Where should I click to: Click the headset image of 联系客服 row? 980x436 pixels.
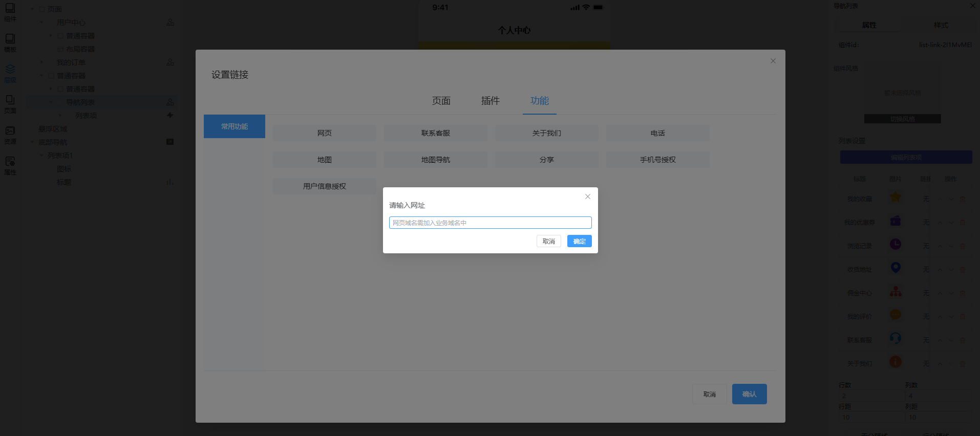895,338
